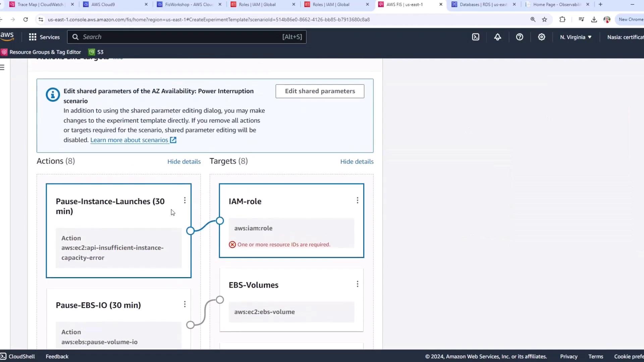Open Pause-Instance-Launches action options menu
The image size is (644, 362).
184,200
